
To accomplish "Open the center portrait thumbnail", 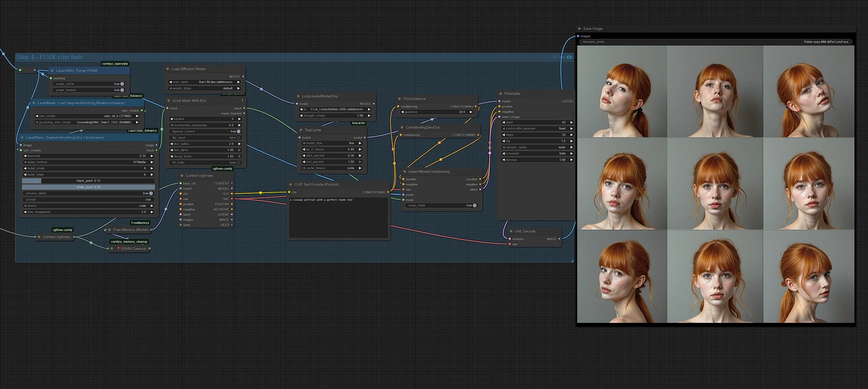I will (x=715, y=184).
